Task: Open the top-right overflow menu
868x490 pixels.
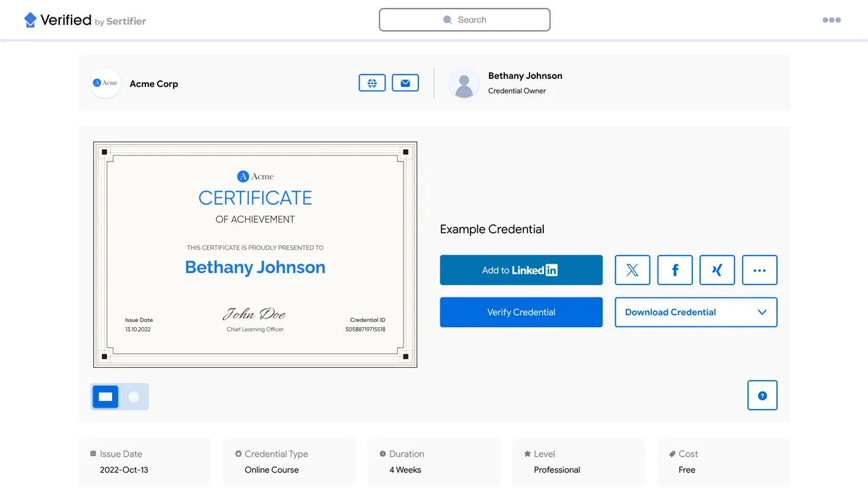Action: point(831,20)
